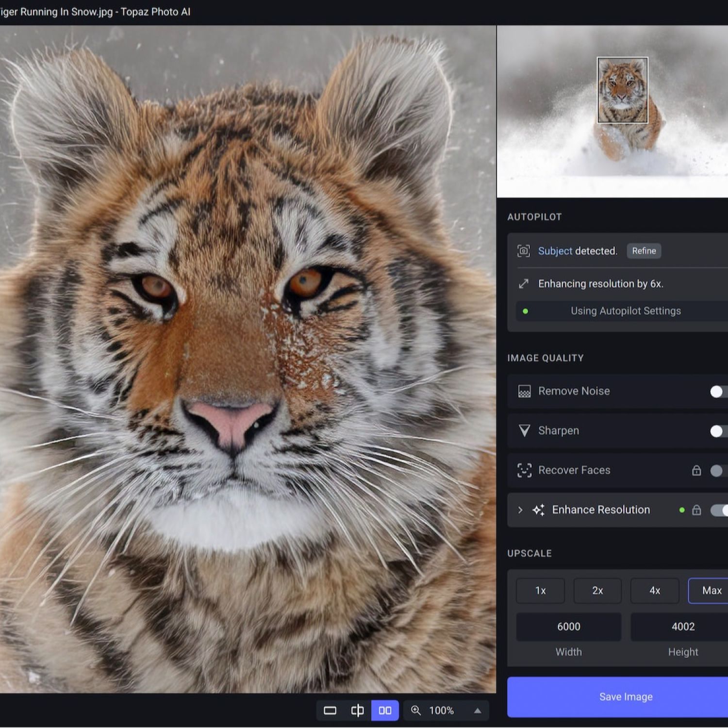Select the 4x upscale option
The width and height of the screenshot is (728, 728).
tap(655, 591)
